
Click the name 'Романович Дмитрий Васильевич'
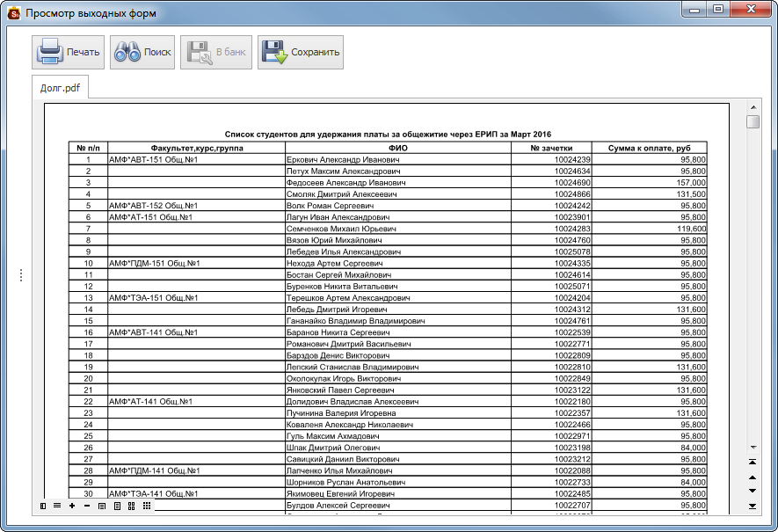pos(349,344)
